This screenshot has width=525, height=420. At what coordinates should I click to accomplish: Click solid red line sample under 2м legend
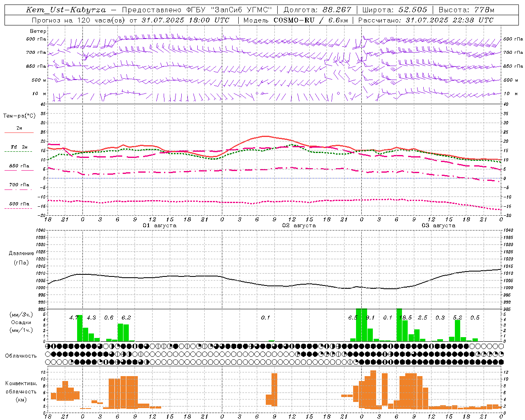pyautogui.click(x=19, y=132)
